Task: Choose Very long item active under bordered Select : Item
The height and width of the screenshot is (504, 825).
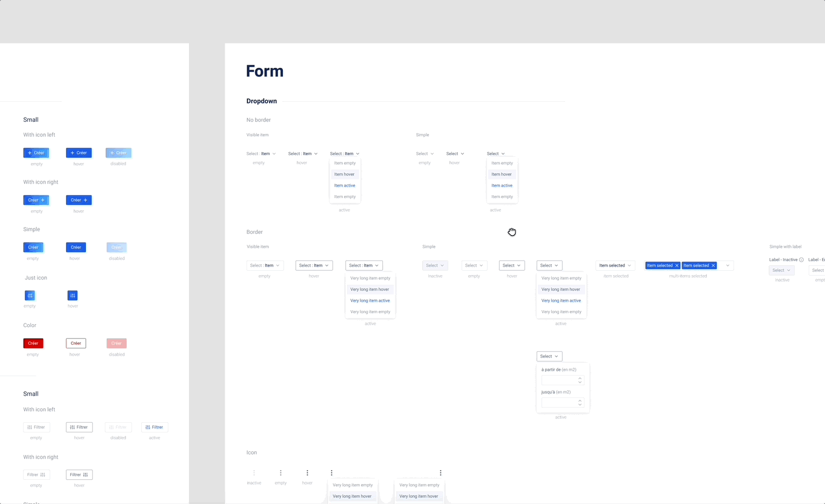Action: (x=370, y=300)
